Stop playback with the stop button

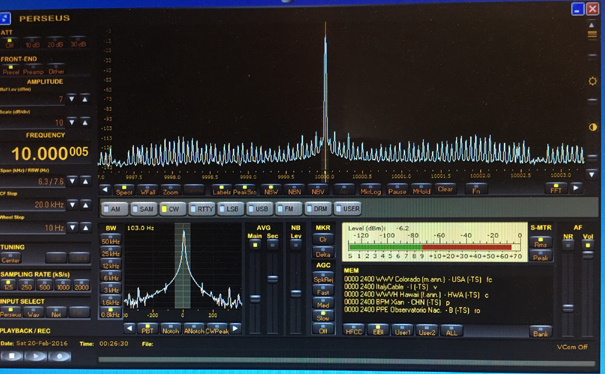click(12, 356)
